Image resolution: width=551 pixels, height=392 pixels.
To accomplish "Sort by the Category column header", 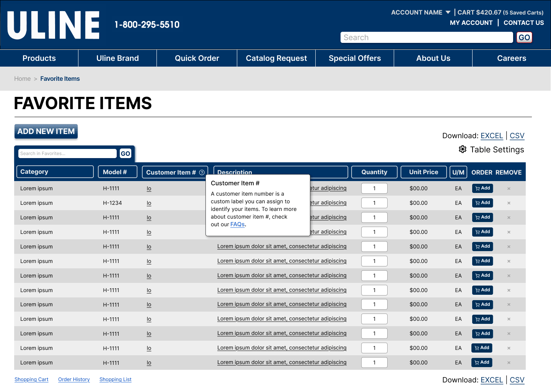I will [55, 172].
